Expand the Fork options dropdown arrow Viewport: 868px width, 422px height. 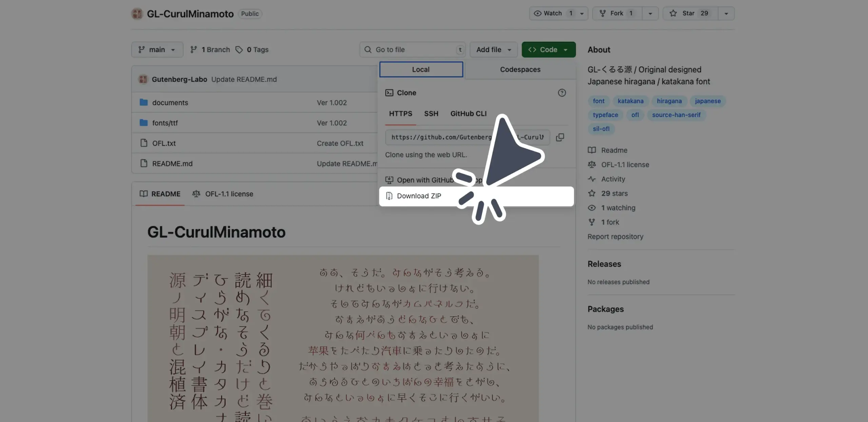pos(650,14)
